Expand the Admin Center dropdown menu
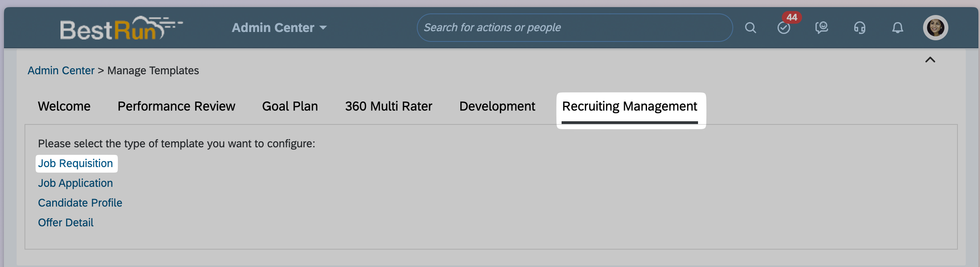The image size is (980, 267). [279, 28]
